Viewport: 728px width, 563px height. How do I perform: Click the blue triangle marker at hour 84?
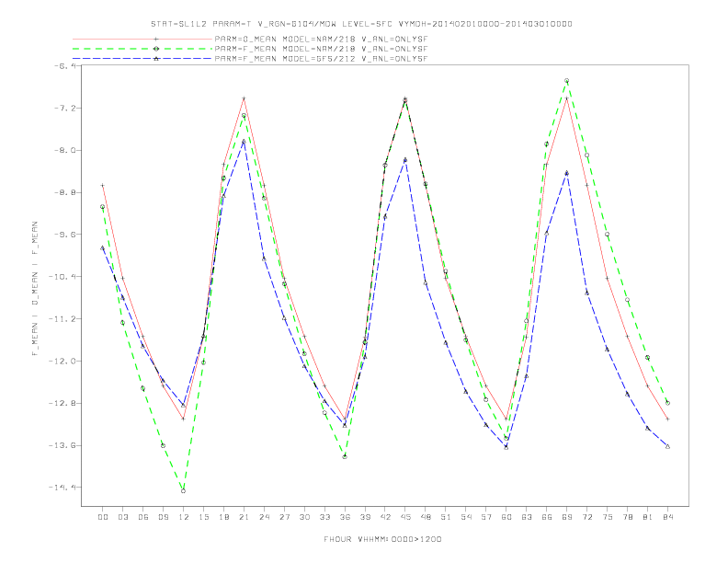(667, 446)
